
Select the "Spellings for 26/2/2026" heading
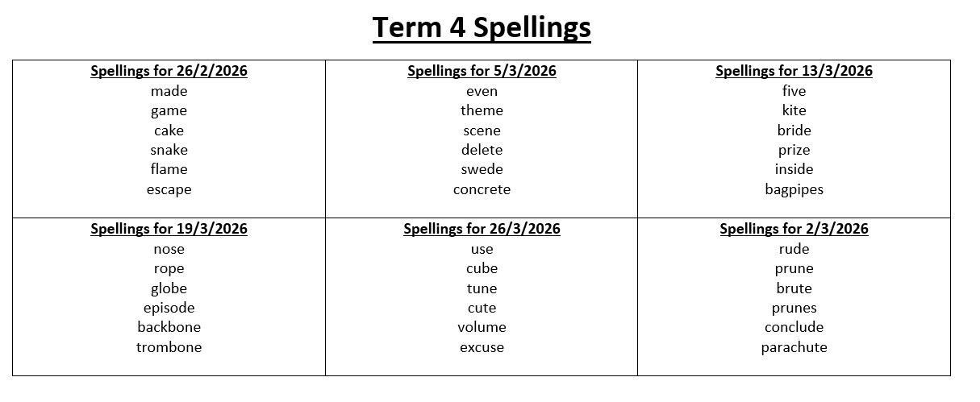click(169, 71)
